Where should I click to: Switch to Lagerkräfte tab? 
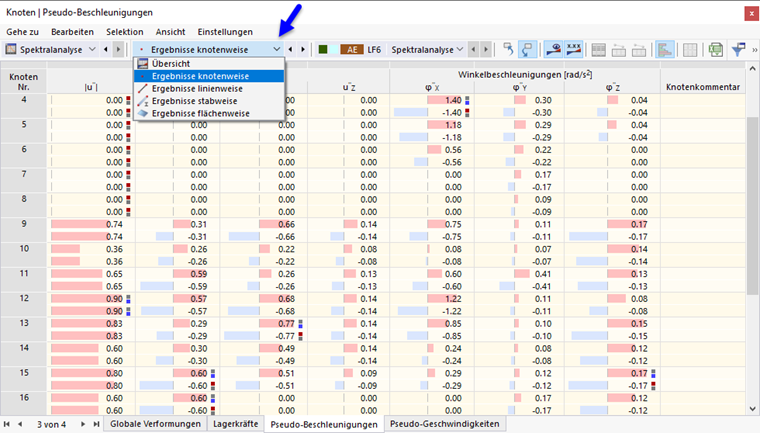click(x=236, y=424)
